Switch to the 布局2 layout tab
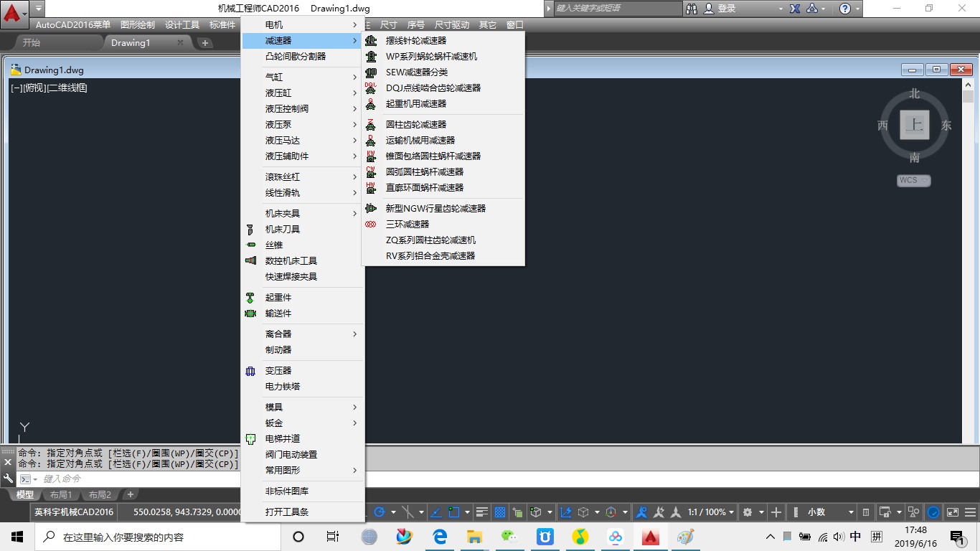Viewport: 980px width, 551px height. point(100,495)
